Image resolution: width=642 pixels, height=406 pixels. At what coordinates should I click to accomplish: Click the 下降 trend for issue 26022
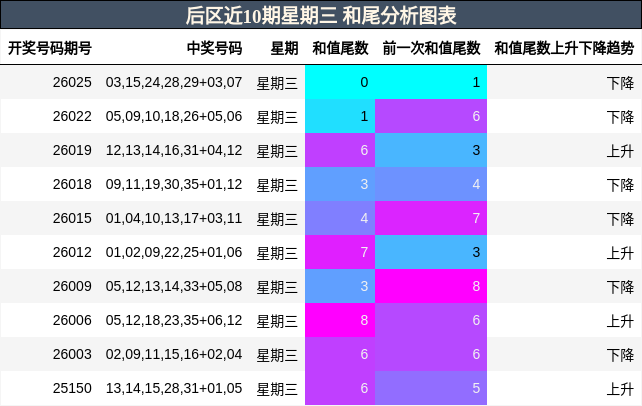coord(620,117)
